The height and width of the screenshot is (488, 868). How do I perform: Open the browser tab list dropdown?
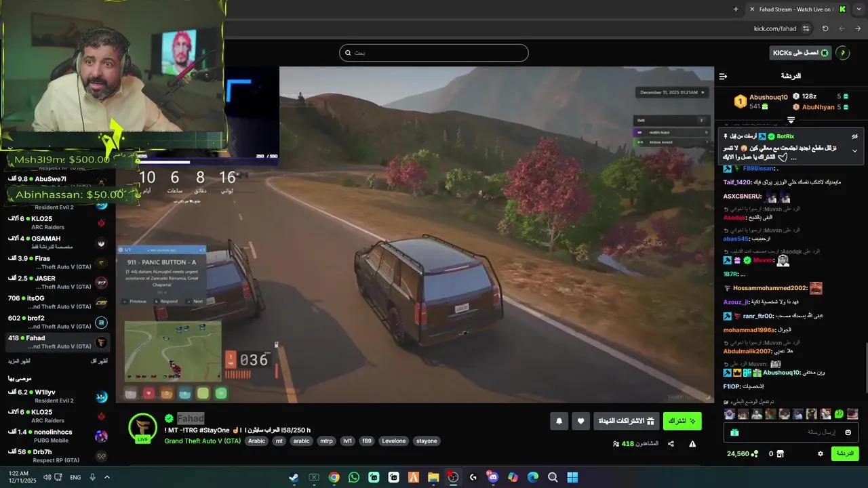(859, 9)
